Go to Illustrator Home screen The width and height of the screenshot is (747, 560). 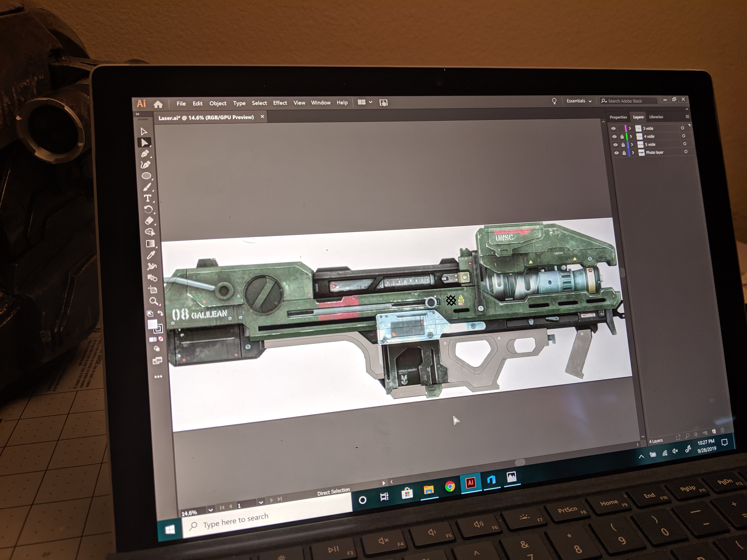point(158,104)
